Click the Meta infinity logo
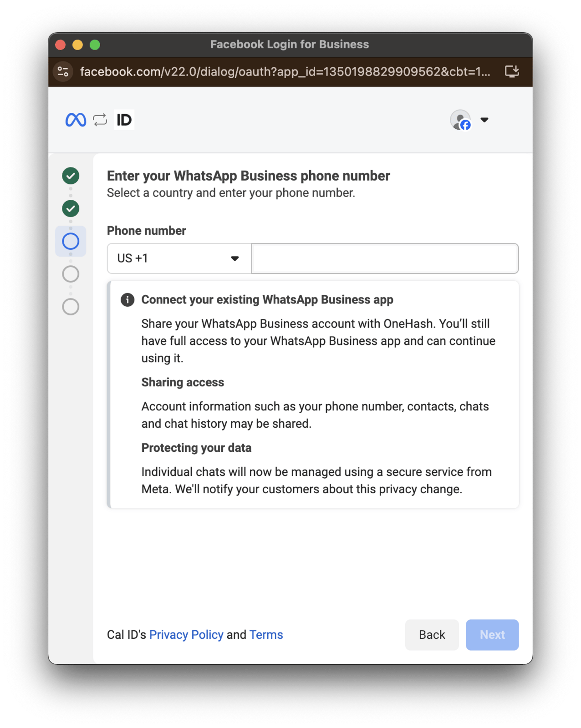Screen dimensions: 581x728 pyautogui.click(x=76, y=120)
